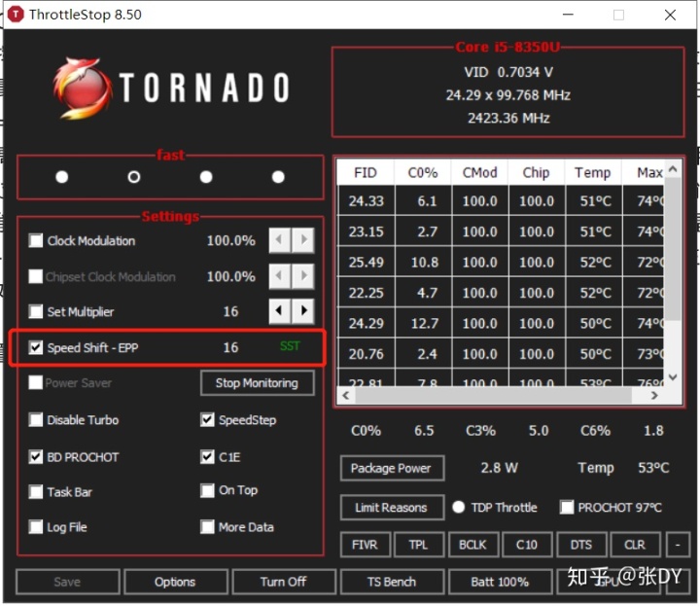
Task: Check the Chipset Clock Modulation checkbox
Action: click(36, 276)
